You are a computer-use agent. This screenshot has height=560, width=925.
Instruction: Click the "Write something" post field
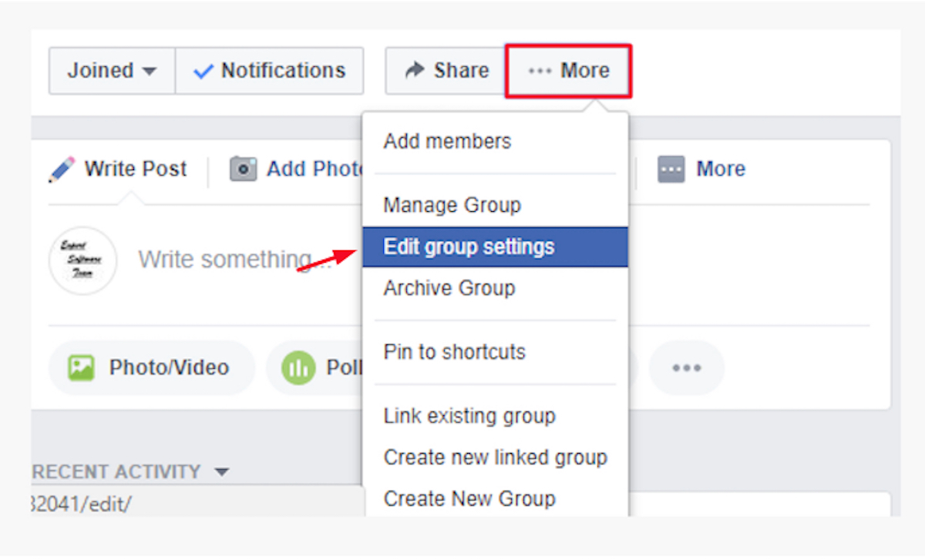click(231, 260)
